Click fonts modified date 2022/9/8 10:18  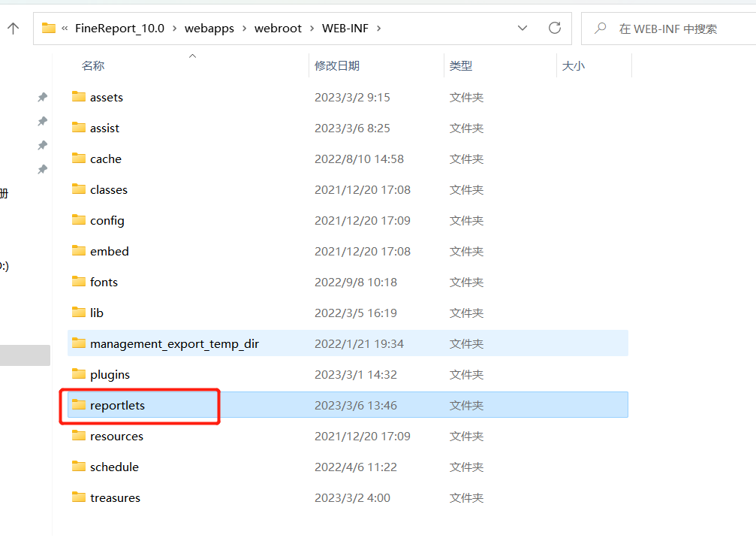tap(356, 283)
